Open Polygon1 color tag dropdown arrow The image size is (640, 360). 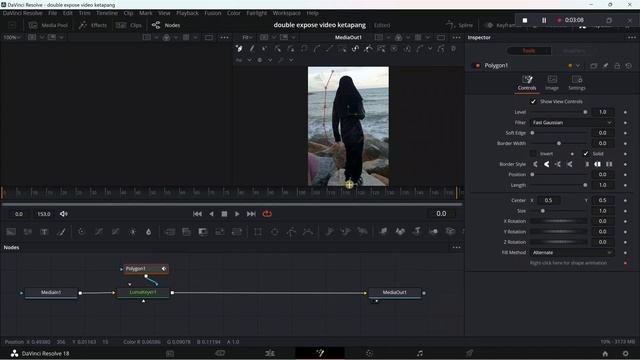578,66
